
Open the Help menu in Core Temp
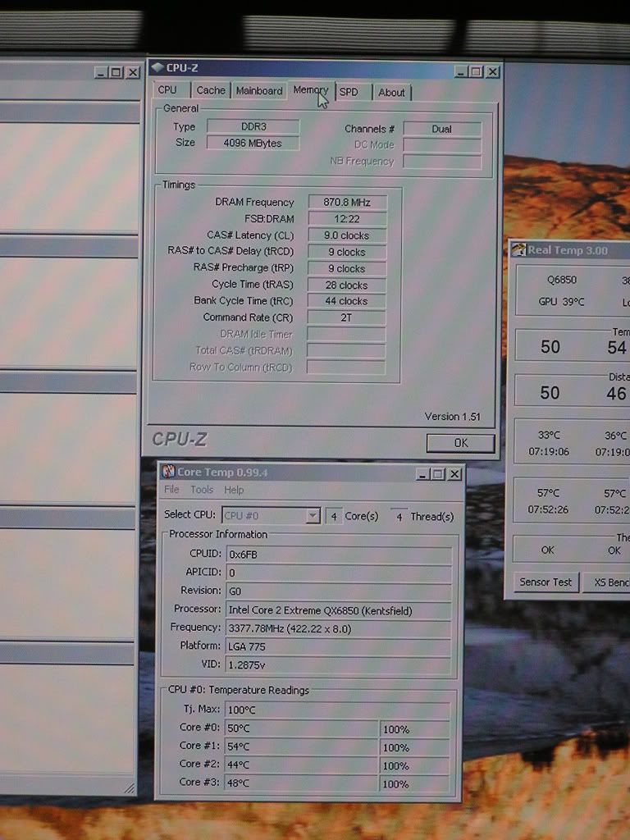click(234, 490)
